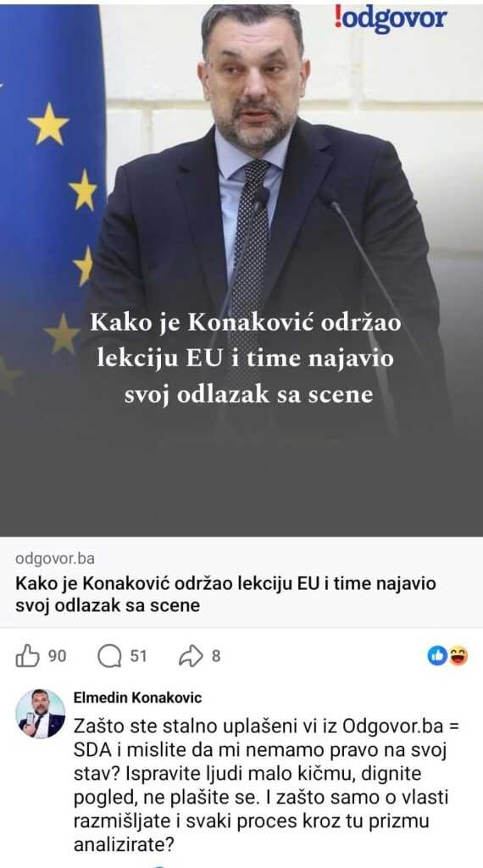This screenshot has width=483, height=868.
Task: View the 90 likes count
Action: pos(57,657)
